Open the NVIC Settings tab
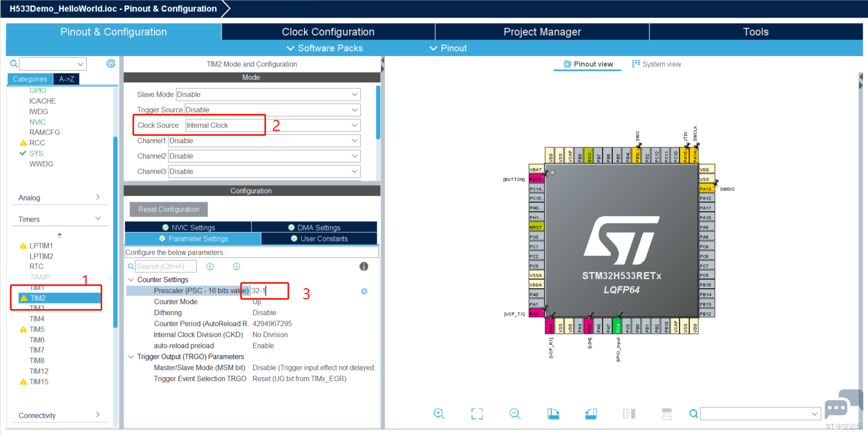The width and height of the screenshot is (868, 435). [x=188, y=227]
